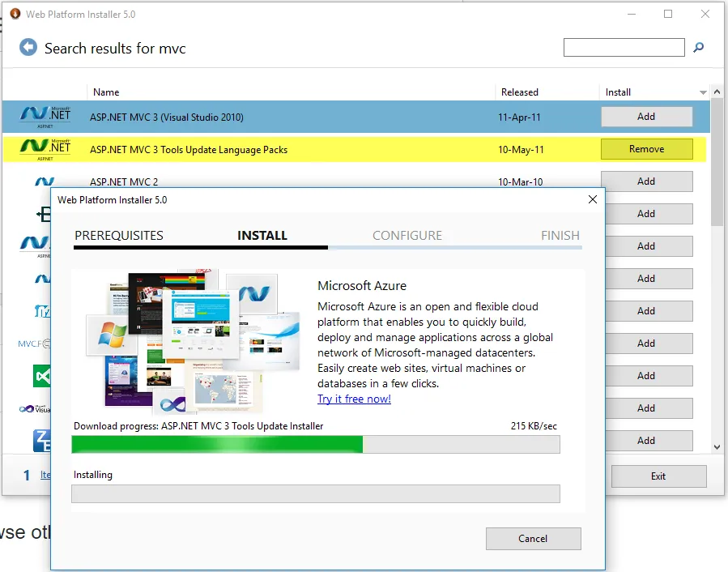
Task: Click the 10-May-11 release date
Action: coord(521,150)
